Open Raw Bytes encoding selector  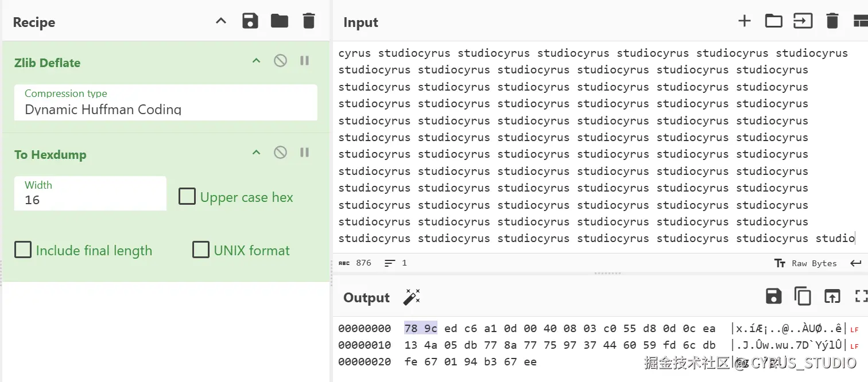pos(805,263)
